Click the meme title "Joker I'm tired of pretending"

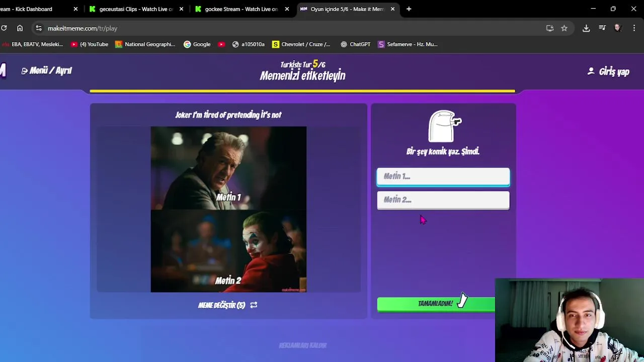[228, 115]
